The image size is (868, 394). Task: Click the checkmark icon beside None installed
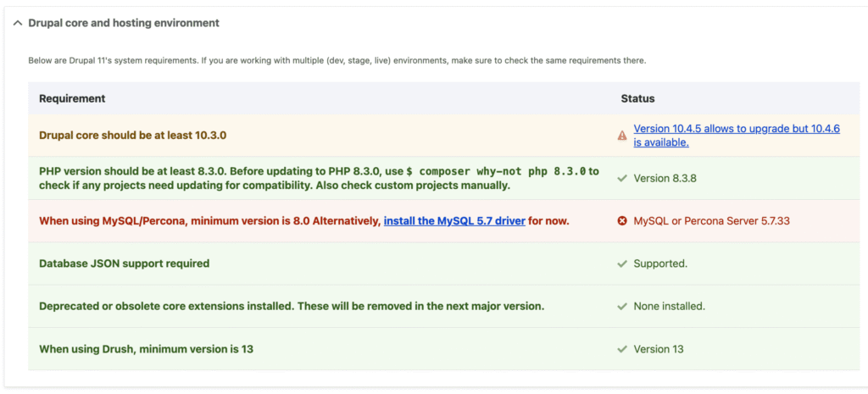click(x=622, y=306)
